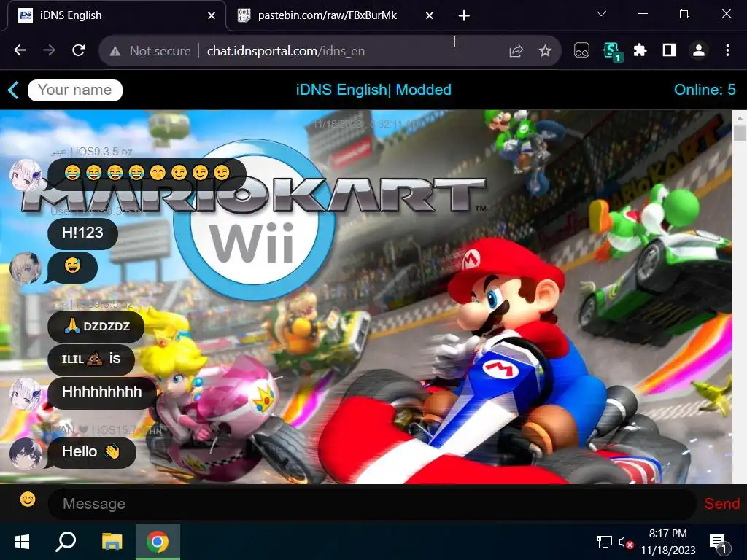Open Windows taskbar search
This screenshot has width=747, height=560.
(66, 542)
